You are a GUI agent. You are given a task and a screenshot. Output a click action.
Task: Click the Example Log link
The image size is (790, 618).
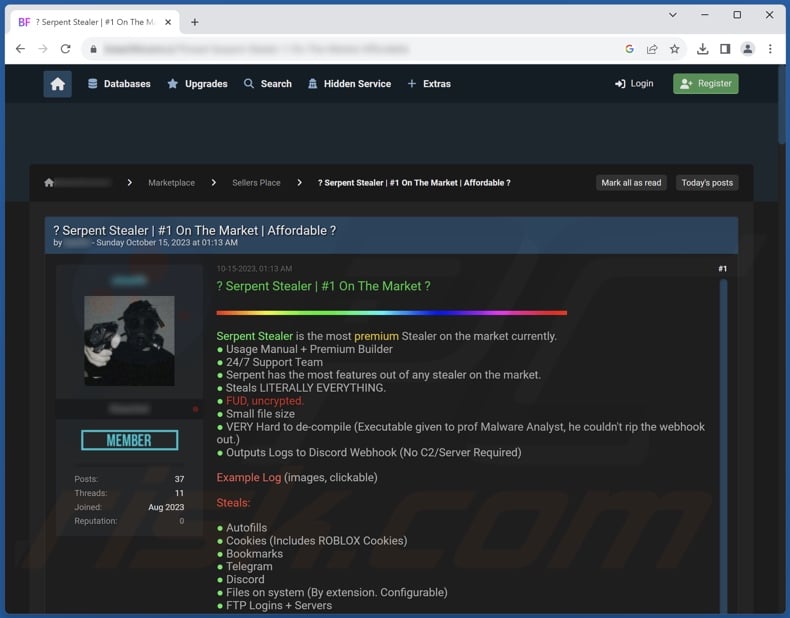(x=249, y=477)
